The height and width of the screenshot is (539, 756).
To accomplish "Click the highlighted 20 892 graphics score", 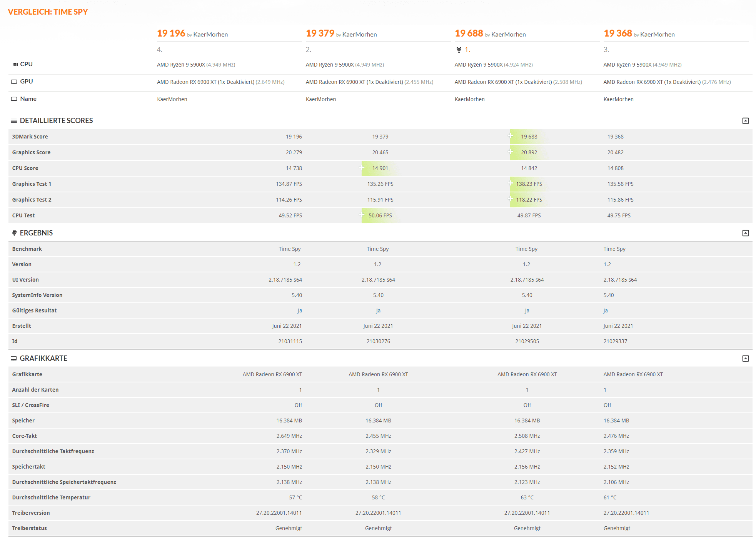I will coord(529,152).
